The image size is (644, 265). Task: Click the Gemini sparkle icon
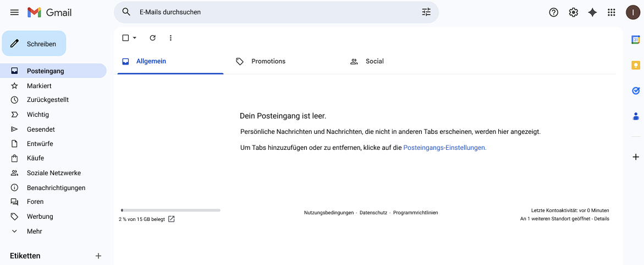[x=592, y=12]
